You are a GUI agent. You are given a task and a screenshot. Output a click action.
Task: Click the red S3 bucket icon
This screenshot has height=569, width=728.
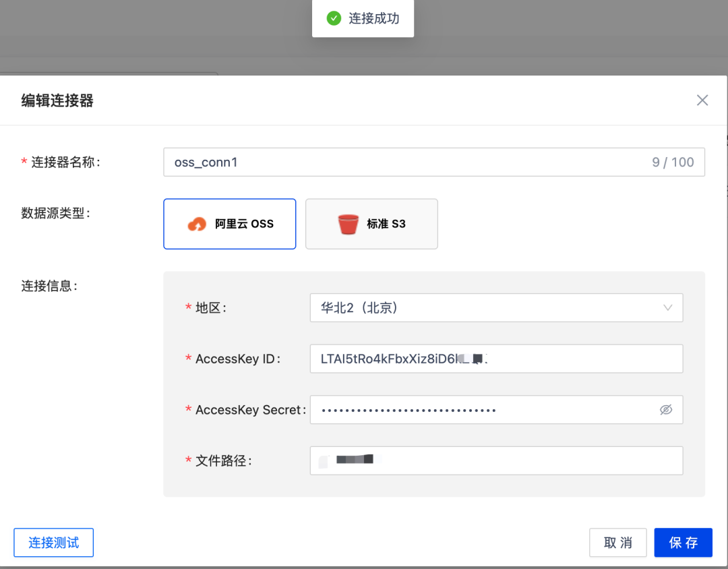[348, 224]
